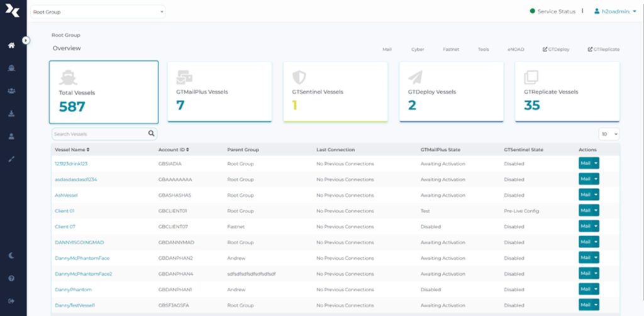Viewport: 644px width, 316px height.
Task: Click the Test GTMailPlus state cell
Action: coord(425,211)
